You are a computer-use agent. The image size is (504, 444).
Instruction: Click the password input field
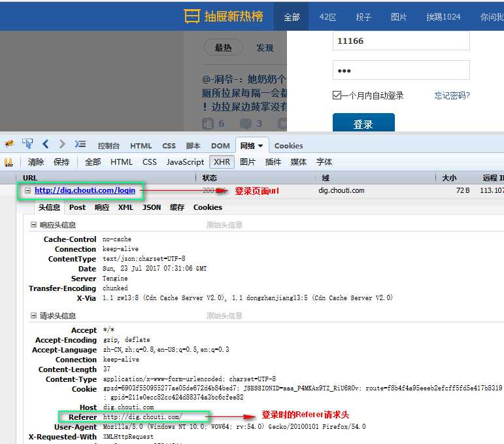pos(401,70)
